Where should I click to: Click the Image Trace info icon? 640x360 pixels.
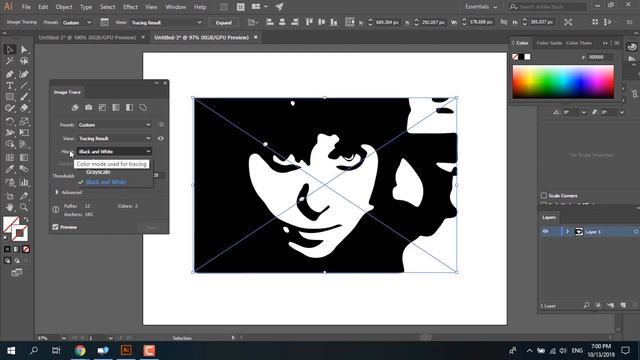[x=56, y=210]
